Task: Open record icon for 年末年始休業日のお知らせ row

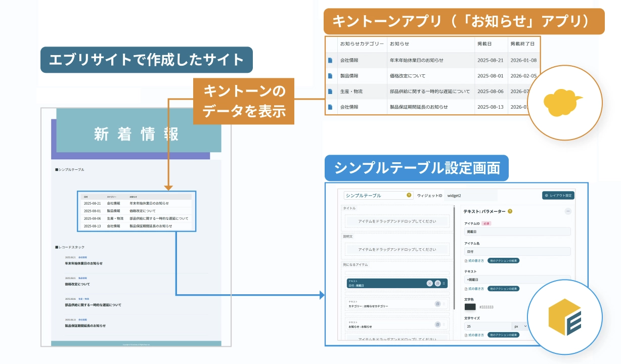Action: pos(330,60)
